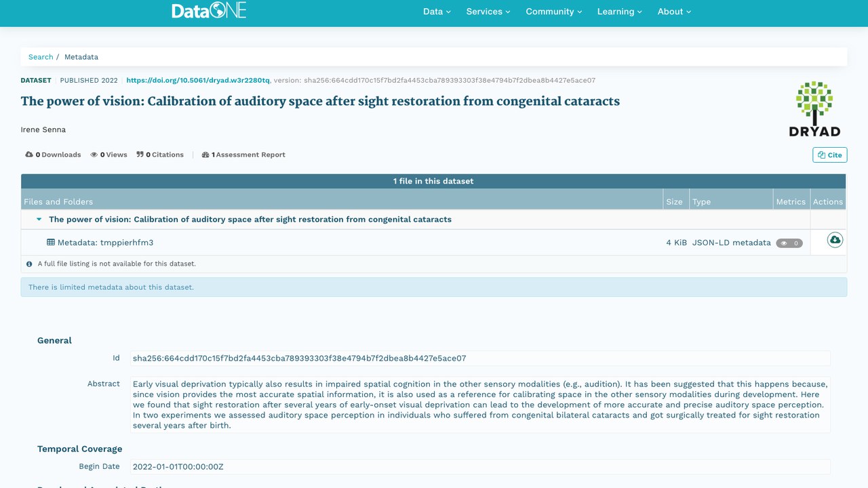Screen dimensions: 868x488
Task: Click the Files and Folders column header
Action: [58, 201]
